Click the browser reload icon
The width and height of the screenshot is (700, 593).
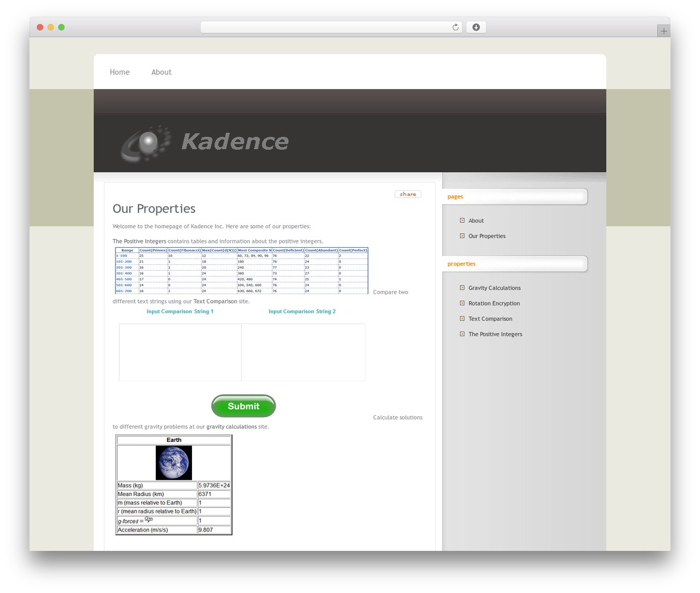click(455, 27)
